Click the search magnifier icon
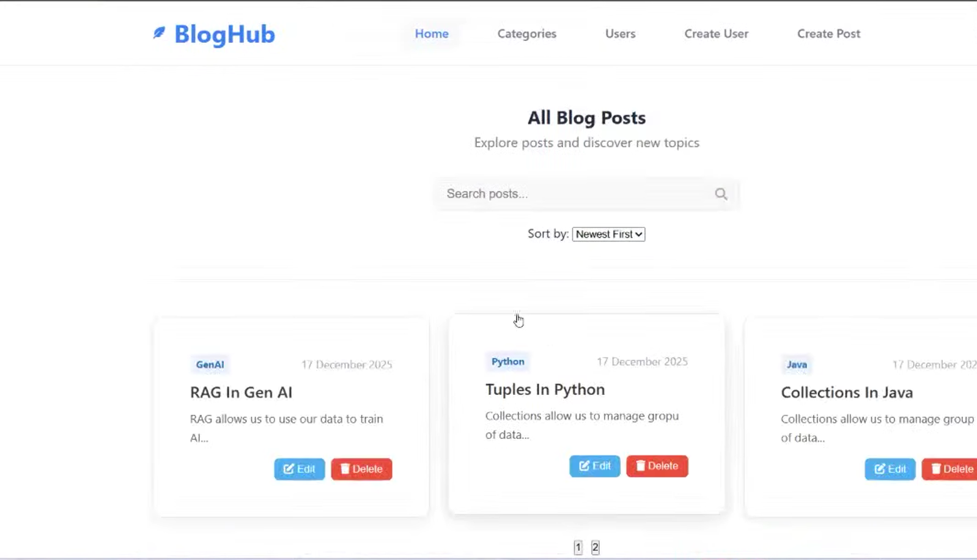Viewport: 977px width, 560px height. point(721,194)
